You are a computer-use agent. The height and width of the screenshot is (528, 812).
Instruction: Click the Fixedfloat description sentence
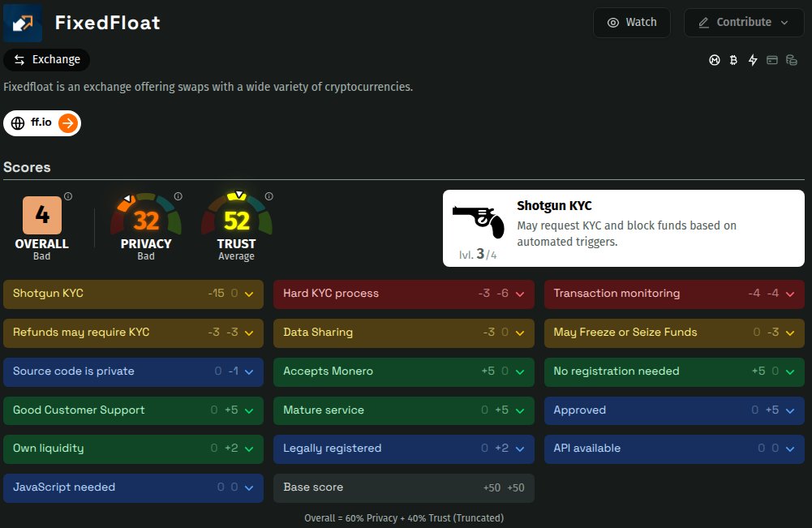click(208, 87)
